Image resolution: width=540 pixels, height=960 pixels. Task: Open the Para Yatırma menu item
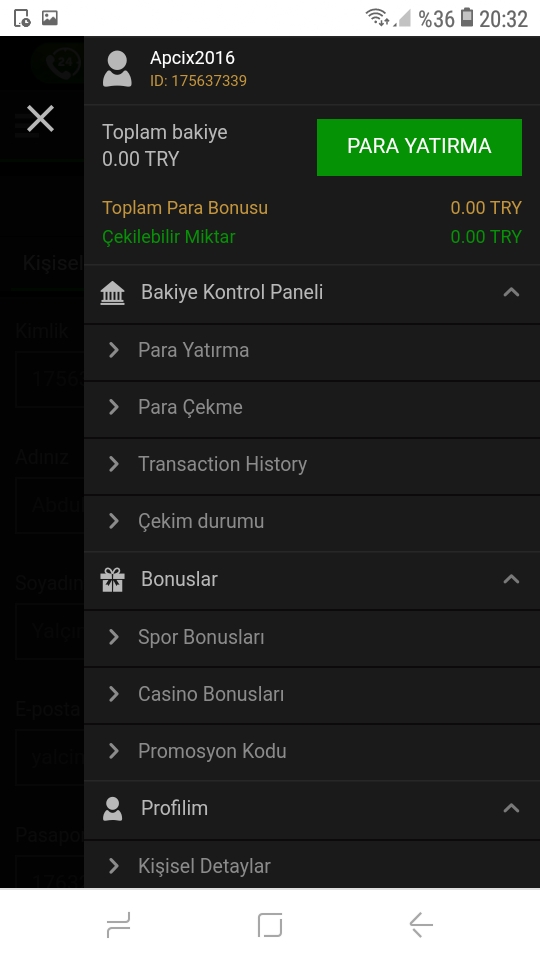312,350
